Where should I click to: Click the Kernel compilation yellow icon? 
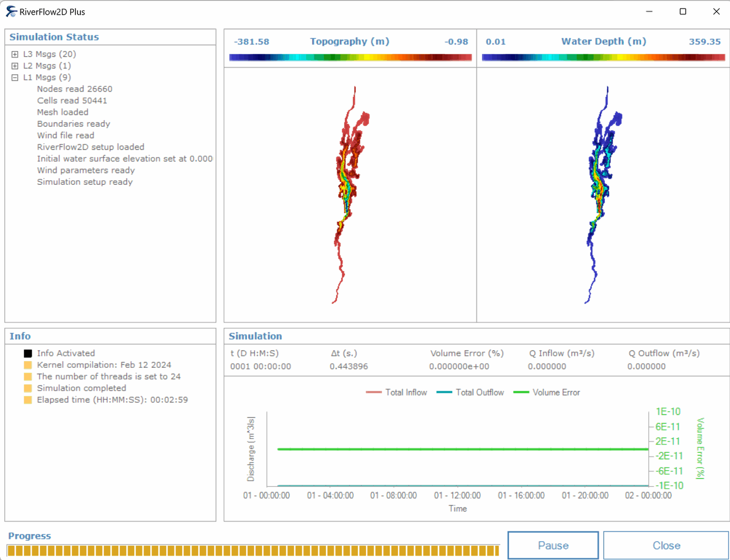[x=28, y=365]
